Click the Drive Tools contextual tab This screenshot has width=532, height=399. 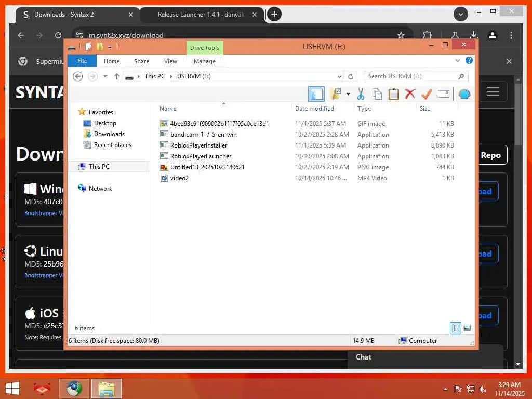click(205, 47)
